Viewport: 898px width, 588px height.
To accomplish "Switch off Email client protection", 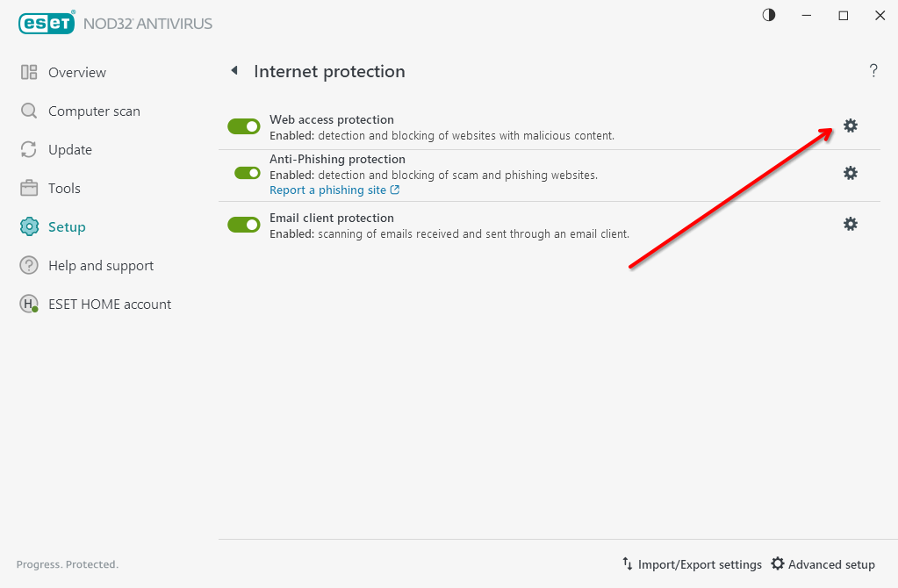I will coord(244,225).
